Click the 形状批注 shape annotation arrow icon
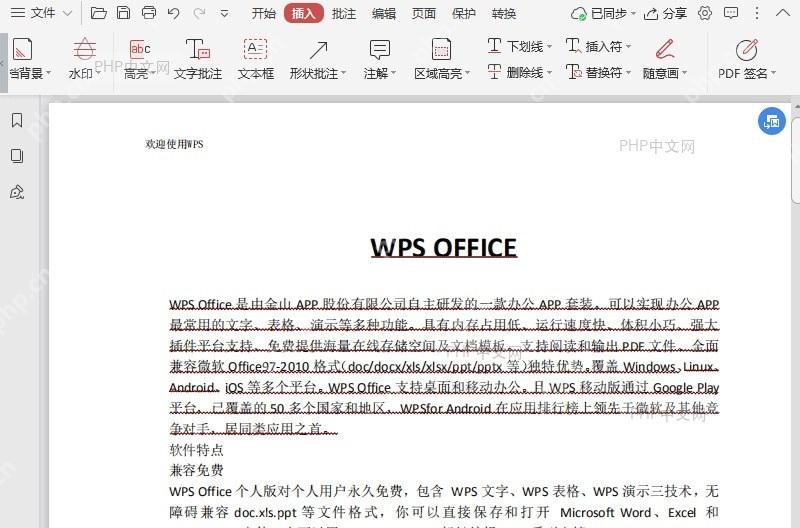Screen dimensions: 800x528 click(x=318, y=50)
